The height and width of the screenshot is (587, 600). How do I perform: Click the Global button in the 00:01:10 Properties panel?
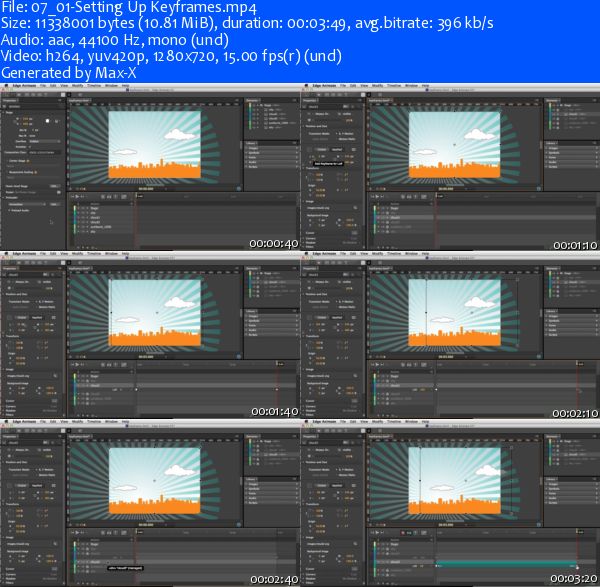click(321, 150)
